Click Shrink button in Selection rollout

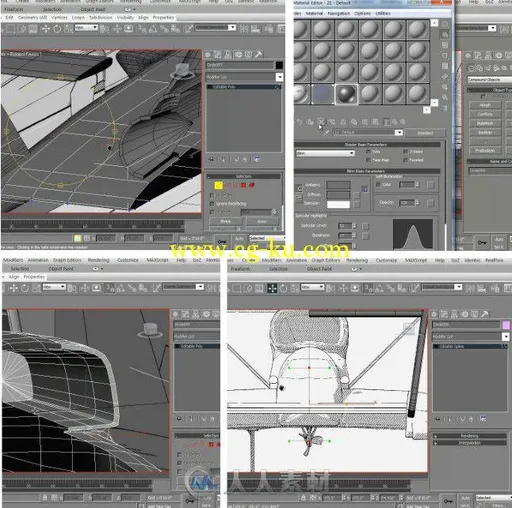click(225, 221)
